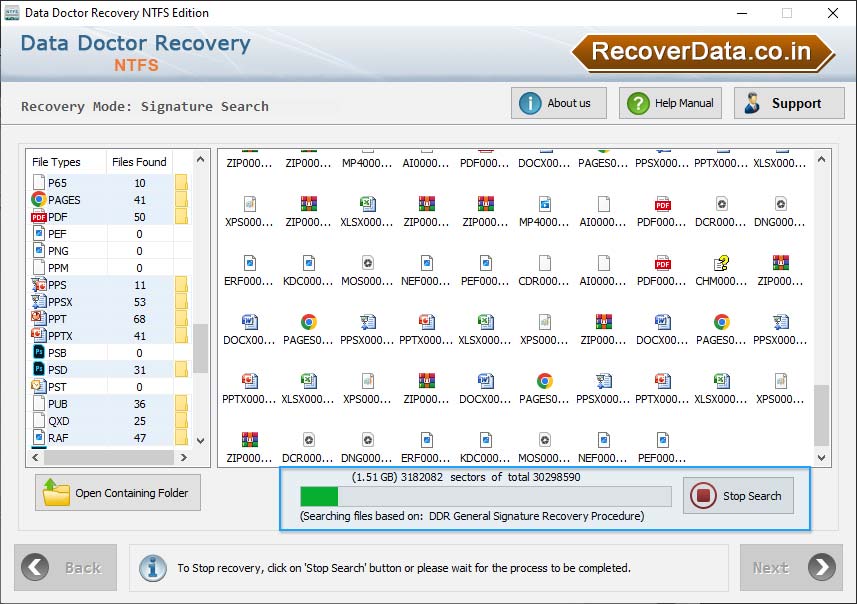Click 'Recovery Mode: Signature Search' label
Viewport: 857px width, 604px height.
click(x=145, y=106)
